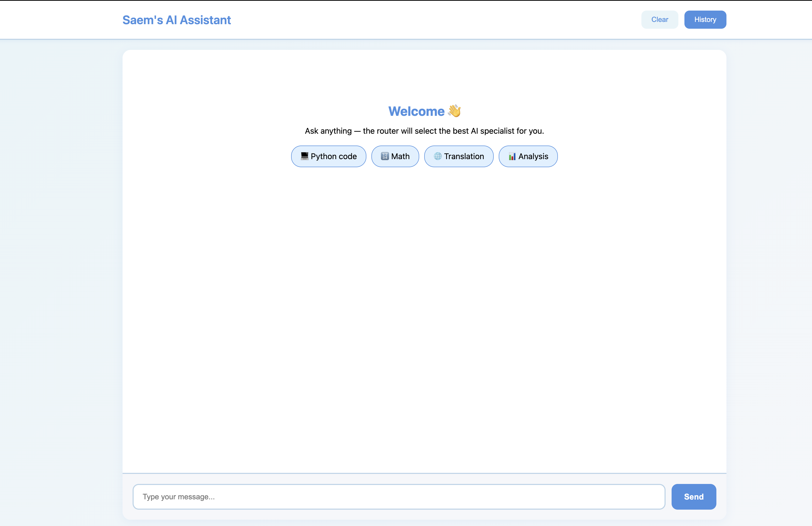812x526 pixels.
Task: Click the Welcome heading text
Action: (416, 111)
